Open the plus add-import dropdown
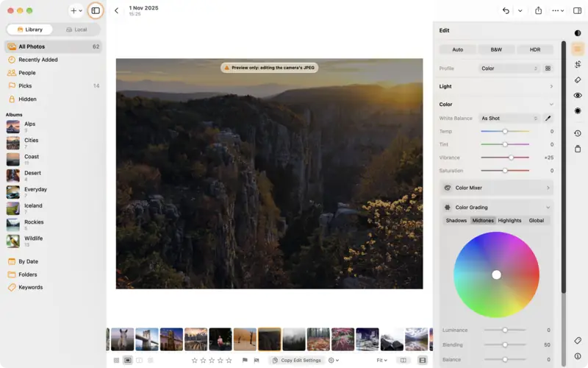The width and height of the screenshot is (588, 368). (76, 10)
